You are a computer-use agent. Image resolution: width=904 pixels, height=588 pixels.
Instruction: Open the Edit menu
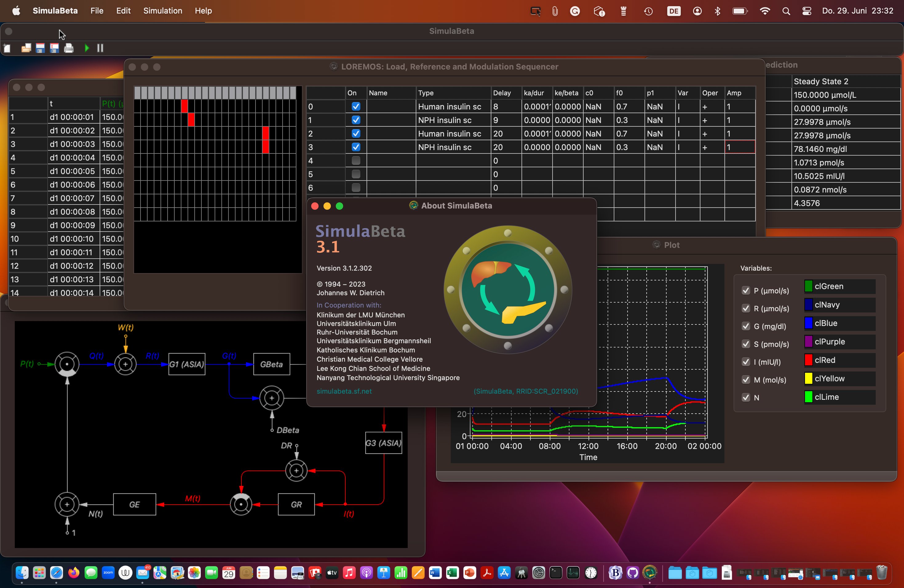[x=123, y=11]
